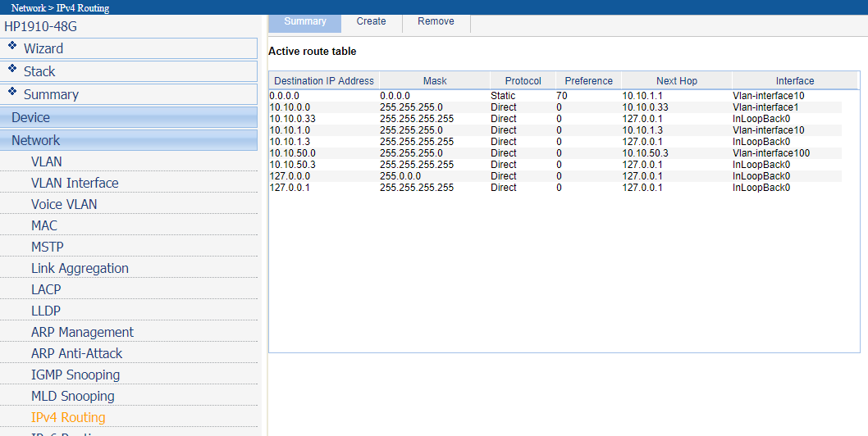Click the preference value 70
Image resolution: width=868 pixels, height=436 pixels.
click(x=562, y=96)
